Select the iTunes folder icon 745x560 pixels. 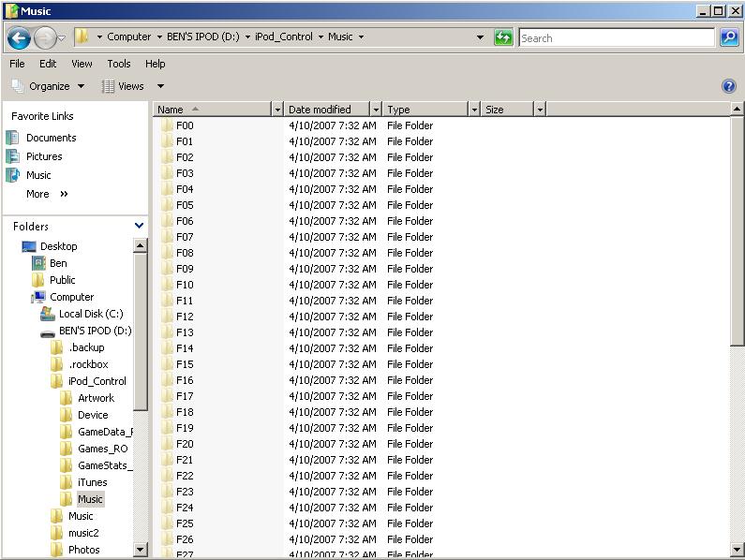[66, 482]
